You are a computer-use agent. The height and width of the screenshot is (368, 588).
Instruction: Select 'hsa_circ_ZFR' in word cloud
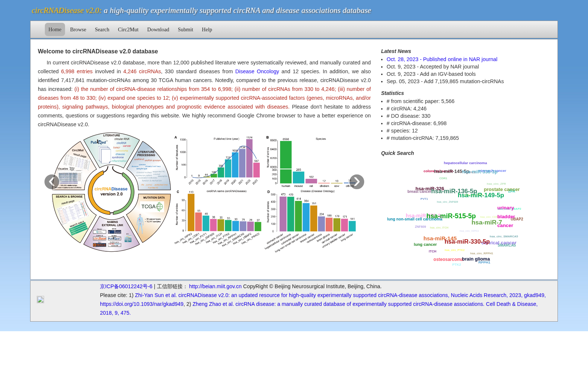coord(496,184)
